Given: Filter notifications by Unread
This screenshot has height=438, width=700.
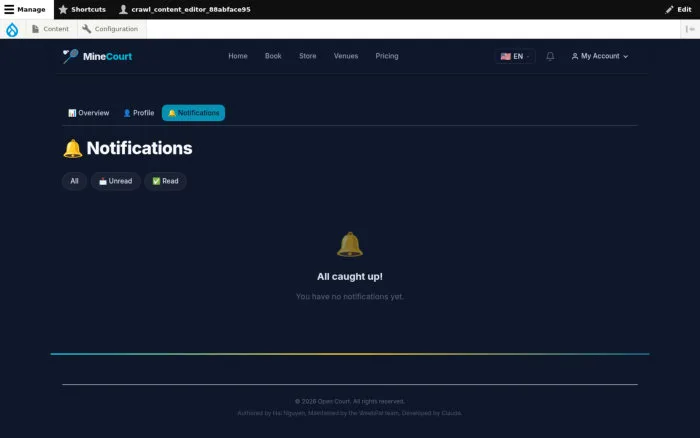Looking at the screenshot, I should 116,181.
